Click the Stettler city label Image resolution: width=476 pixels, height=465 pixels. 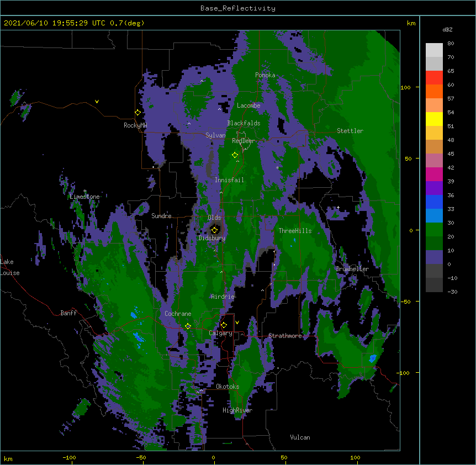point(350,131)
